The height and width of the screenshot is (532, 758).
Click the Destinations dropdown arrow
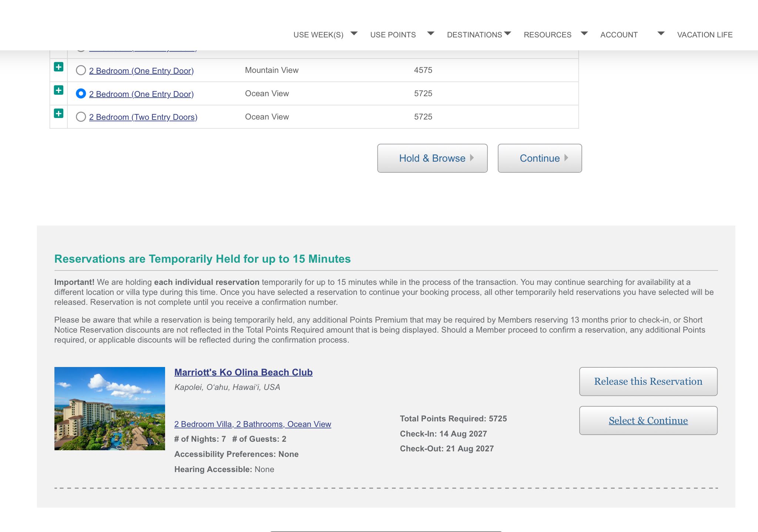pos(508,34)
